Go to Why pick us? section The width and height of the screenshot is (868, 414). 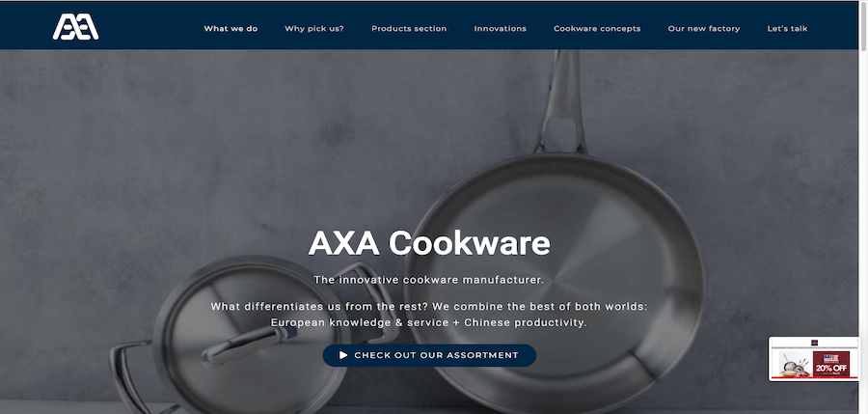pos(314,29)
